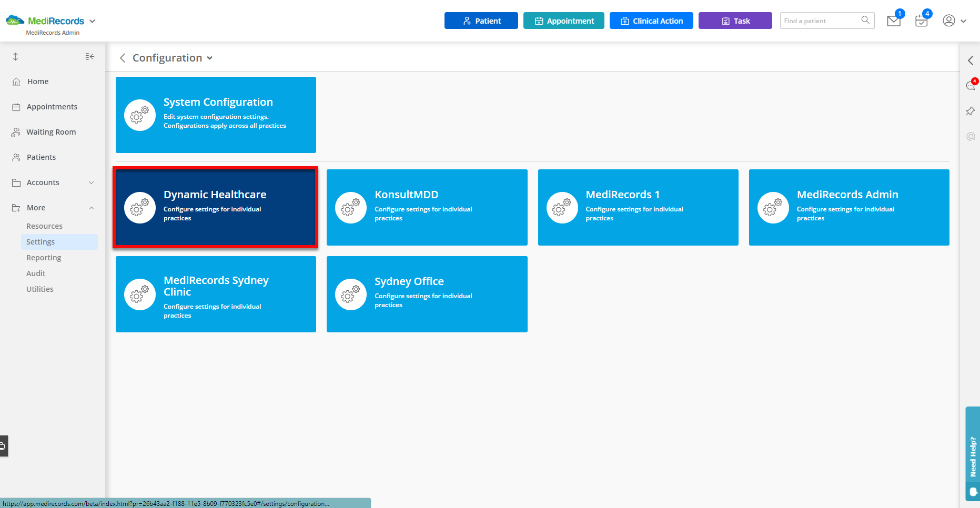The width and height of the screenshot is (980, 508).
Task: Click the MediRecords Admin gear icon
Action: click(773, 208)
